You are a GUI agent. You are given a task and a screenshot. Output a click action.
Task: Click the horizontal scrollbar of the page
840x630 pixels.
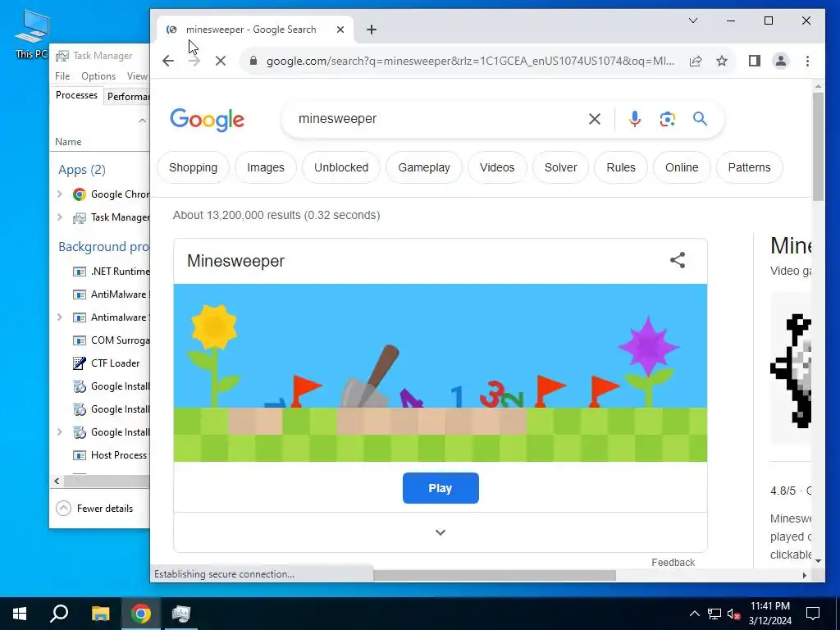[x=494, y=575]
